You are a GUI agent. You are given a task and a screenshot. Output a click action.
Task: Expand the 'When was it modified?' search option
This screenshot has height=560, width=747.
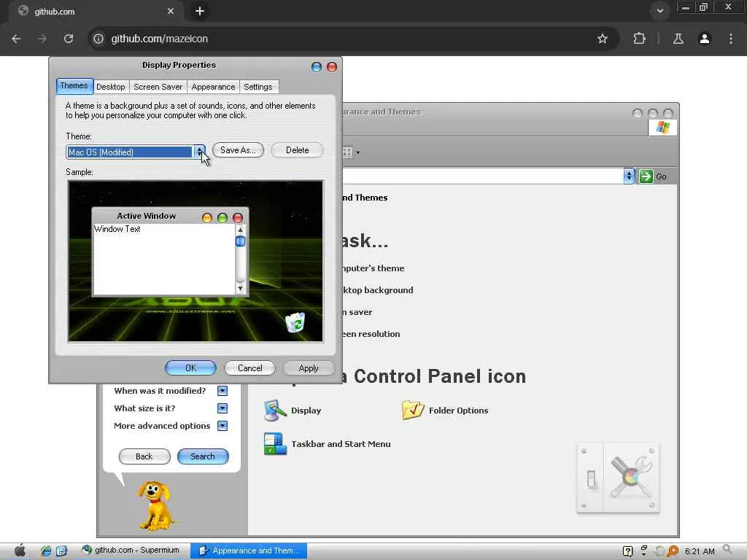222,391
